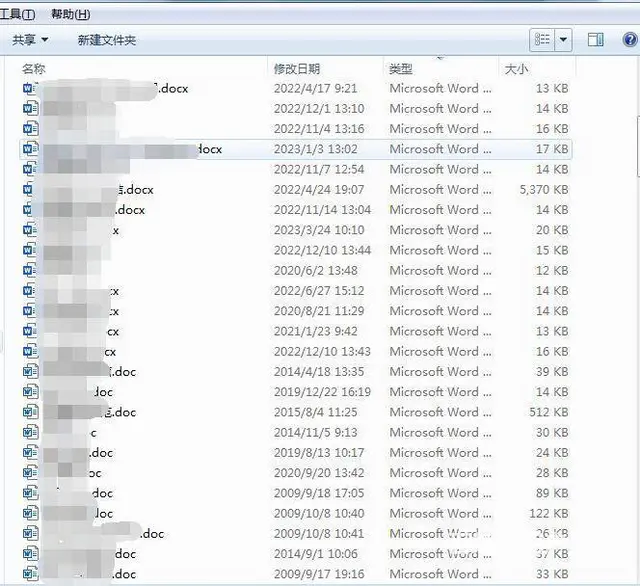The image size is (640, 586).
Task: Select Word file icon dated 2020/6/2 13:48
Action: point(30,271)
